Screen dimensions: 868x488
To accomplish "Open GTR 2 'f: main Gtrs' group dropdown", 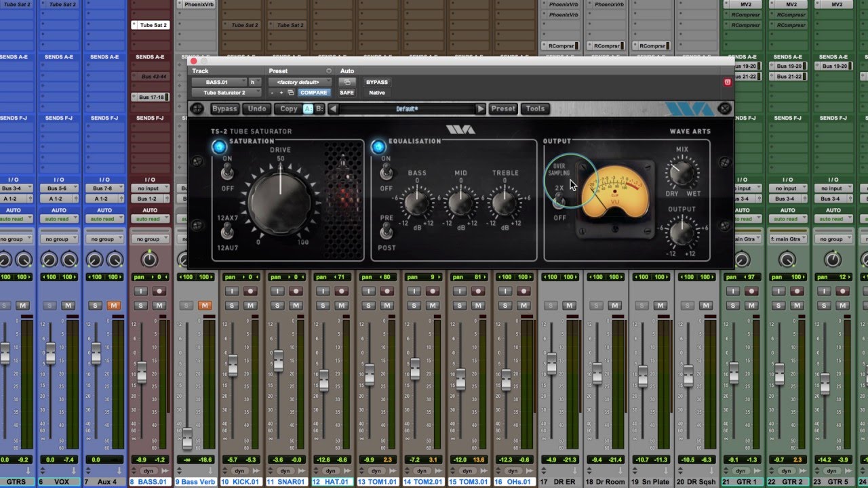I will click(x=787, y=239).
